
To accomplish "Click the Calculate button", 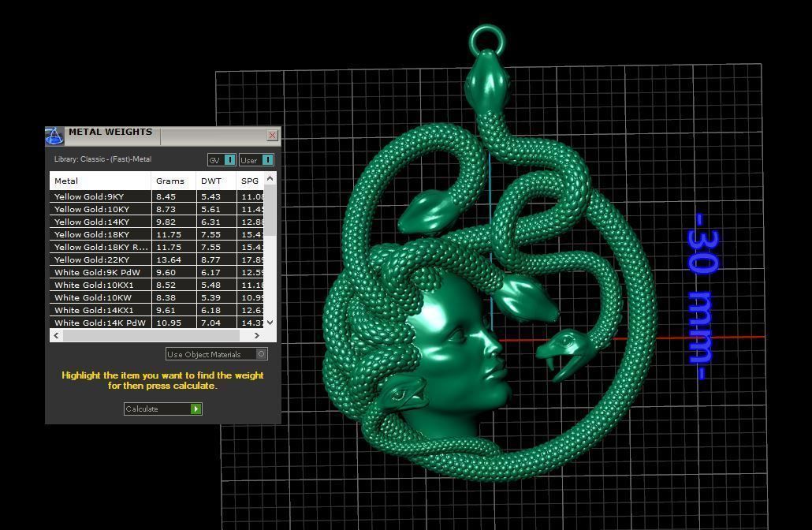I will coord(162,409).
